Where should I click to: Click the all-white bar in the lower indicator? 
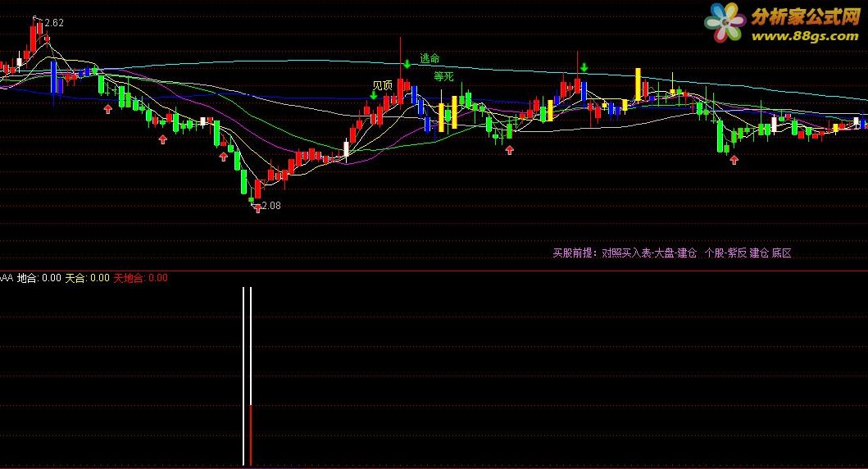tap(243, 376)
